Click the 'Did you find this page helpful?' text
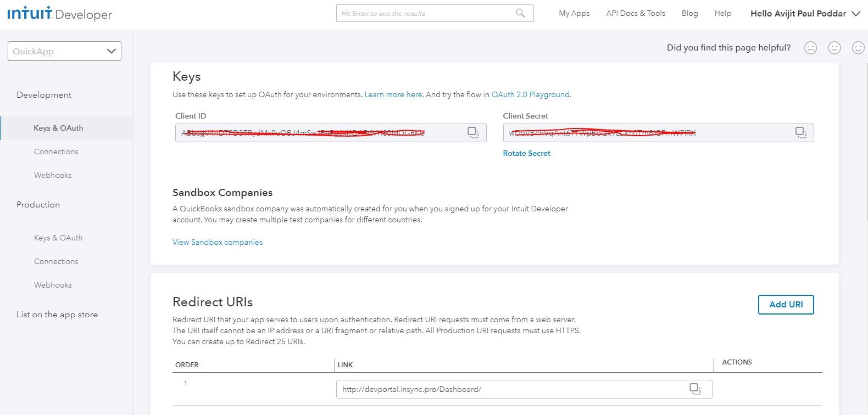Viewport: 868px width, 415px height. tap(729, 48)
